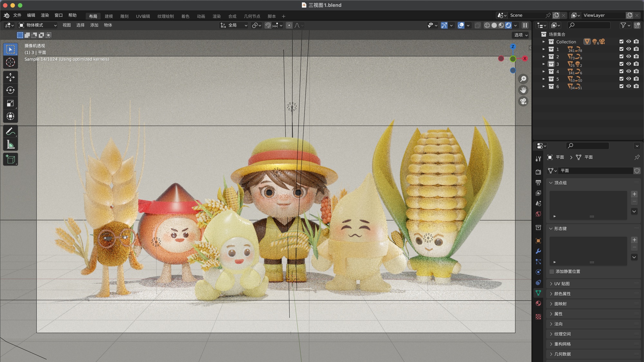
Task: Open the 添加 menu in viewport header
Action: point(94,25)
